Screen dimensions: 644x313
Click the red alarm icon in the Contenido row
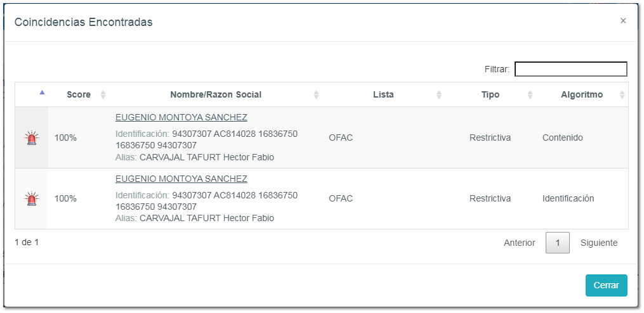tap(31, 138)
